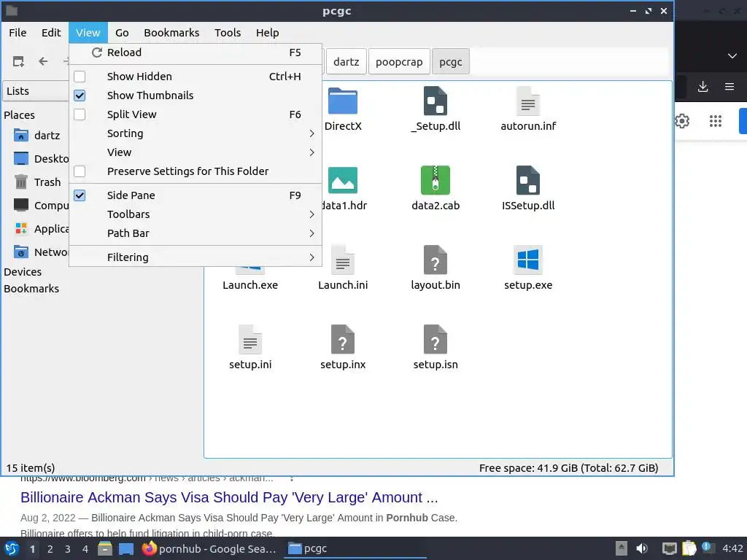
Task: Select the ISSetup.dll file icon
Action: click(x=528, y=181)
